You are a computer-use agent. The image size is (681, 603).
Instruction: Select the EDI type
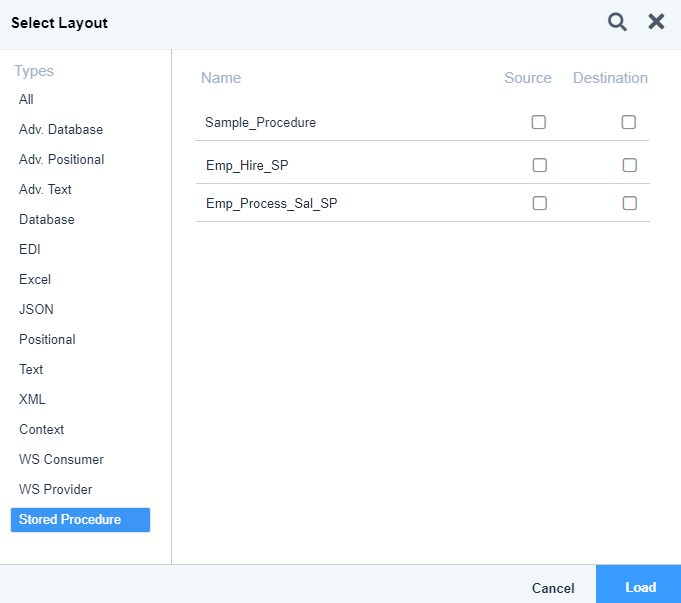pos(30,249)
